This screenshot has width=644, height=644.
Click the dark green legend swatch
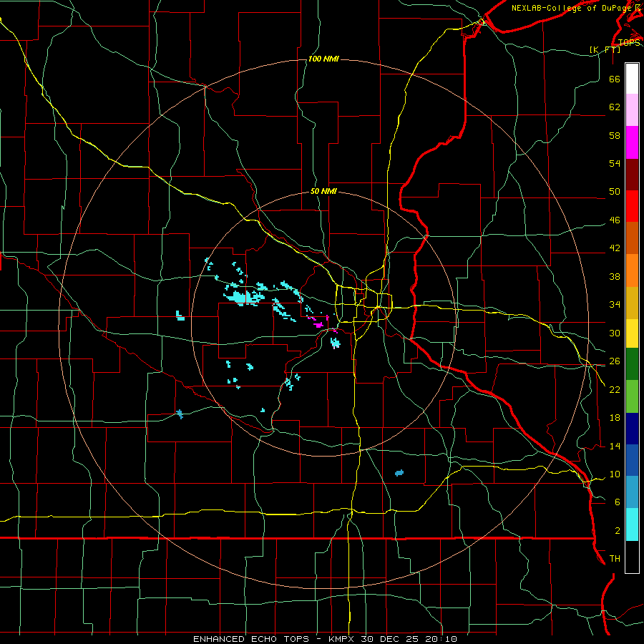[x=632, y=364]
